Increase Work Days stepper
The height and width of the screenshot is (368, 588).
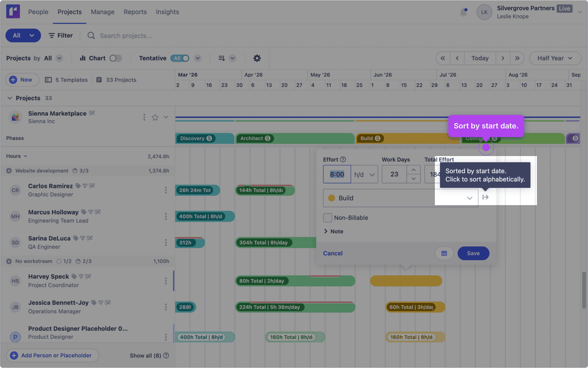[413, 170]
